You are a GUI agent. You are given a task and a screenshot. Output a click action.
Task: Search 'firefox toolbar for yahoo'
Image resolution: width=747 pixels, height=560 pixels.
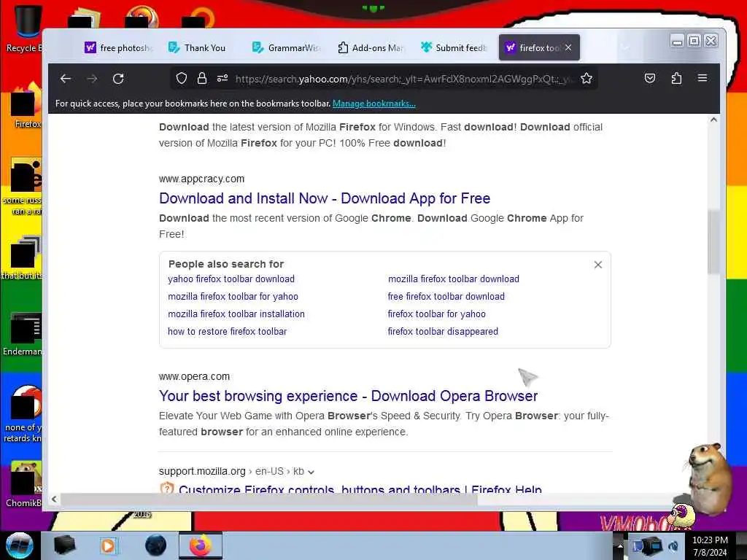437,314
